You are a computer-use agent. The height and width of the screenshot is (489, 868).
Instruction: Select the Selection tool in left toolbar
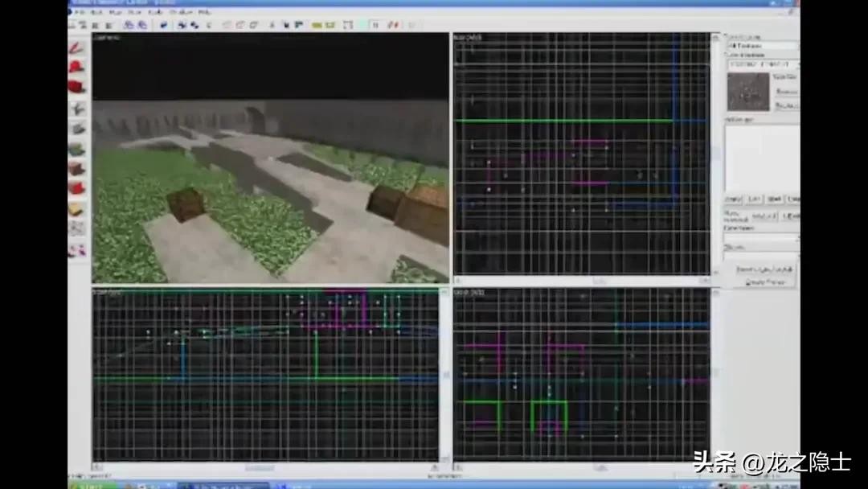(77, 47)
